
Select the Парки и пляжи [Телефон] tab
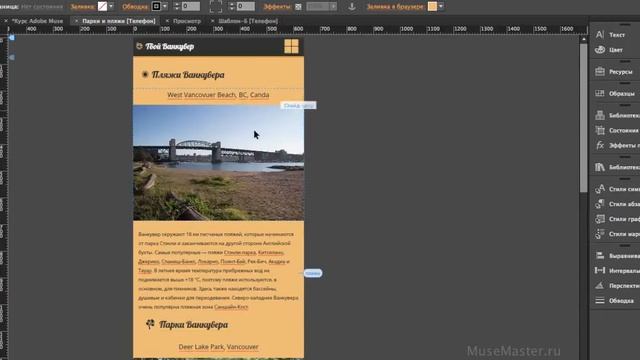point(119,21)
